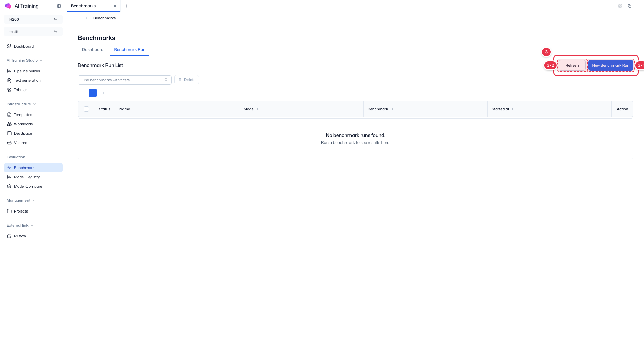Open a new tab with the plus icon
This screenshot has height=362, width=644.
coord(127,6)
